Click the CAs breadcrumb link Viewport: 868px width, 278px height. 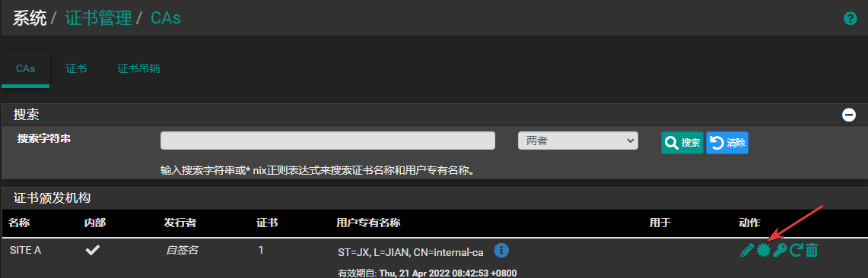166,18
